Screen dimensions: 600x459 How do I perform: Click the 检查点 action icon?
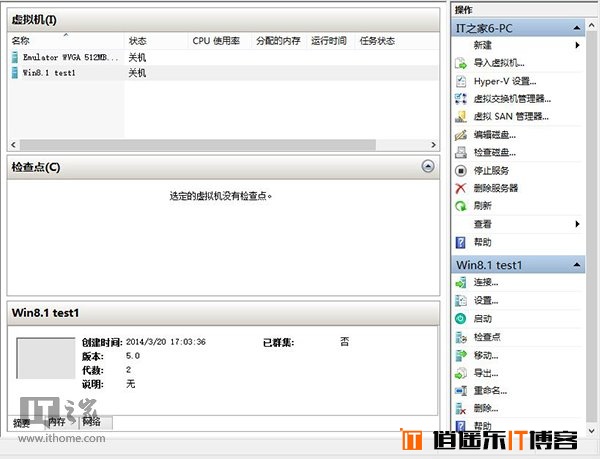coord(461,337)
